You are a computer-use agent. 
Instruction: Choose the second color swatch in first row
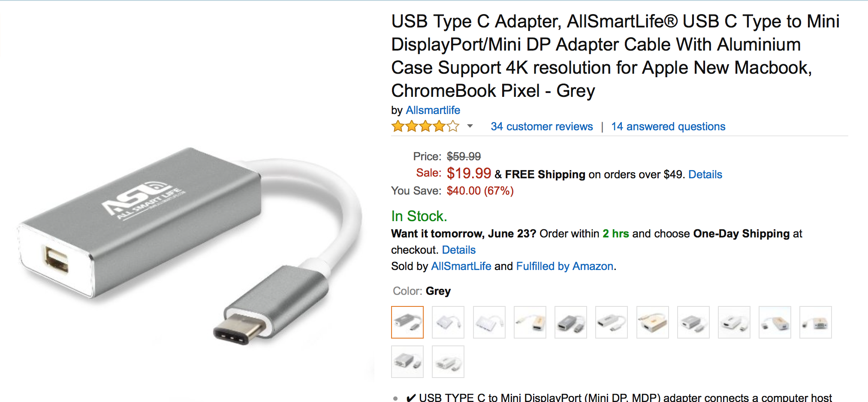[x=448, y=322]
